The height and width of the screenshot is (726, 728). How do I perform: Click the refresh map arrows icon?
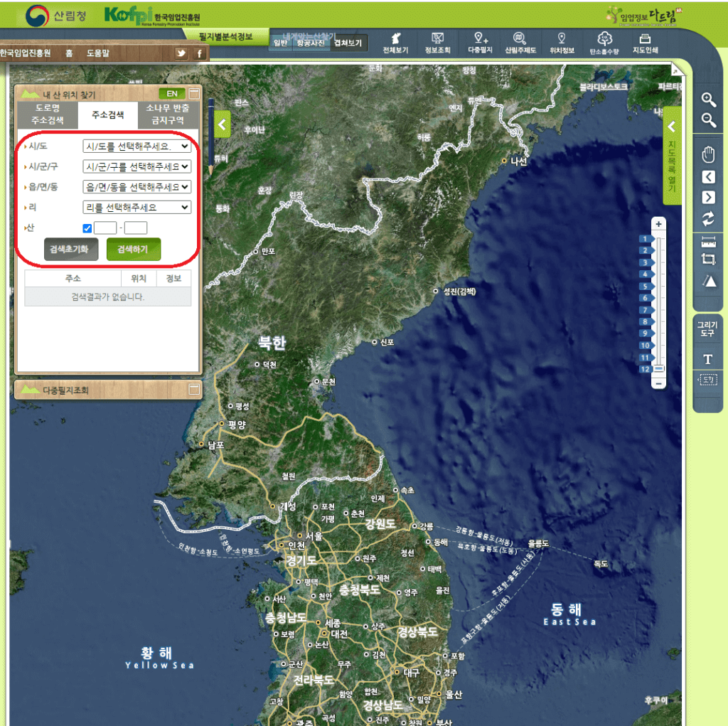coord(708,218)
